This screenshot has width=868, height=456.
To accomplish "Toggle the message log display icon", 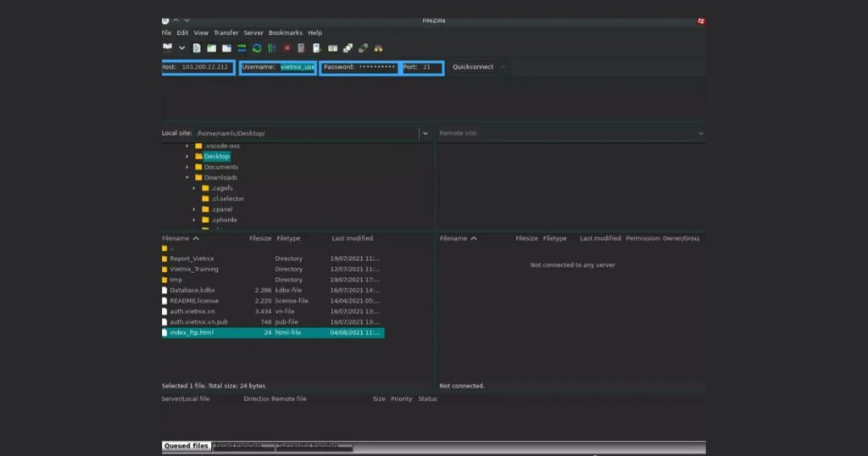I will (x=197, y=48).
